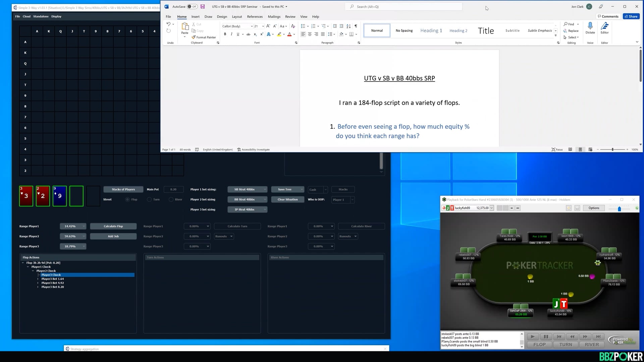Viewport: 644px width, 362px height.
Task: Adjust the Word zoom slider
Action: pyautogui.click(x=612, y=149)
